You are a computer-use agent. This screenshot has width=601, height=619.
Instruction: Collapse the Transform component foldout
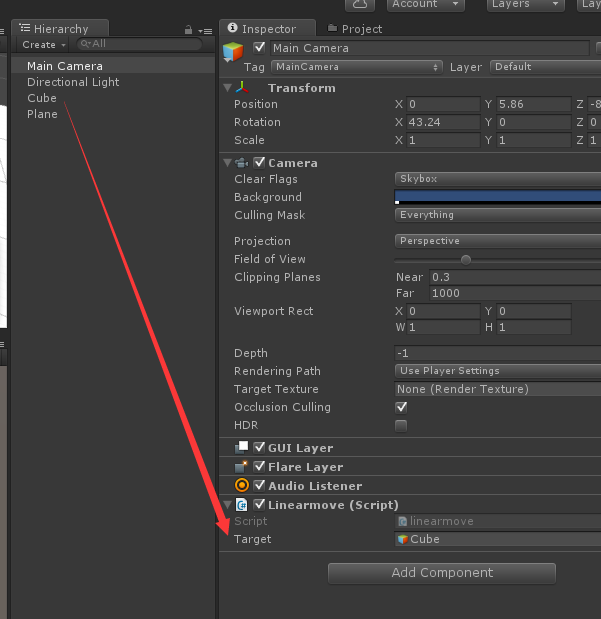pyautogui.click(x=227, y=88)
